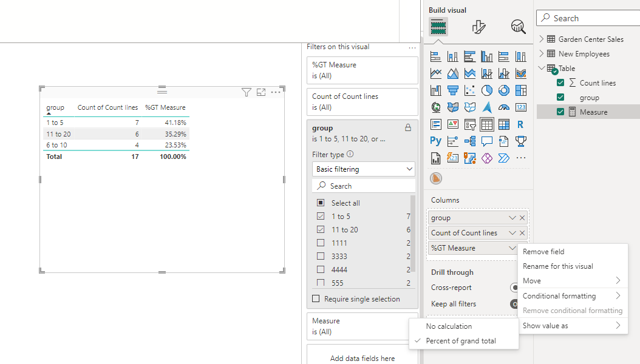Open the group column field dropdown arrow
Screen dimensions: 640x364
512,218
